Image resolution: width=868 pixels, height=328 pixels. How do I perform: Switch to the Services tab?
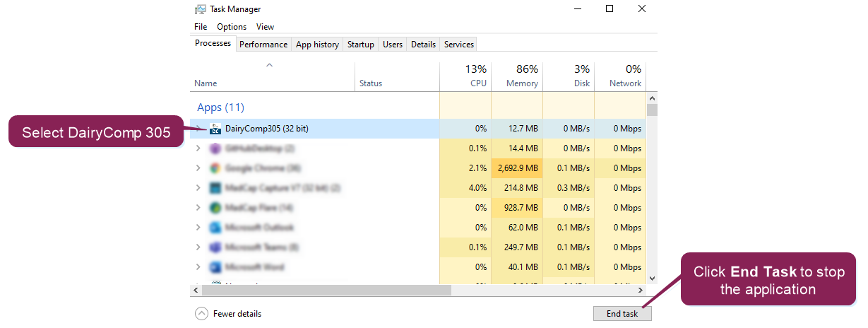[459, 45]
